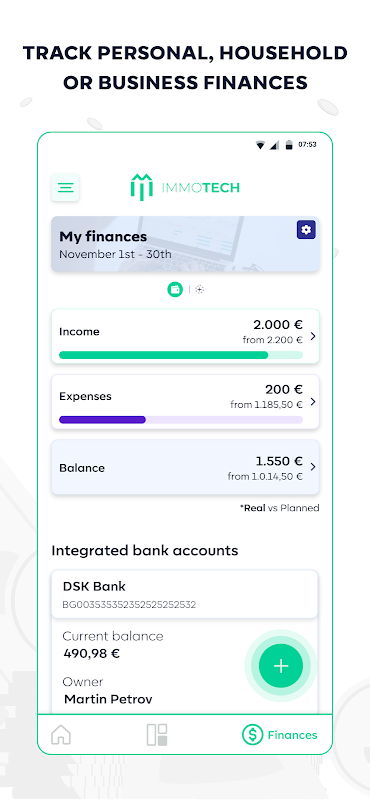The height and width of the screenshot is (800, 370).
Task: Tap the Martin Petrov owner name
Action: (108, 699)
